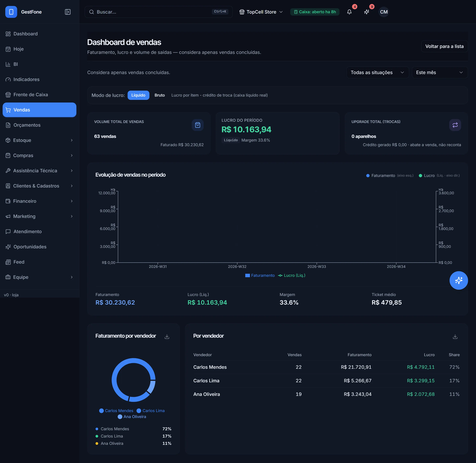The height and width of the screenshot is (463, 476).
Task: Expand the Estoque menu chevron
Action: pos(72,140)
